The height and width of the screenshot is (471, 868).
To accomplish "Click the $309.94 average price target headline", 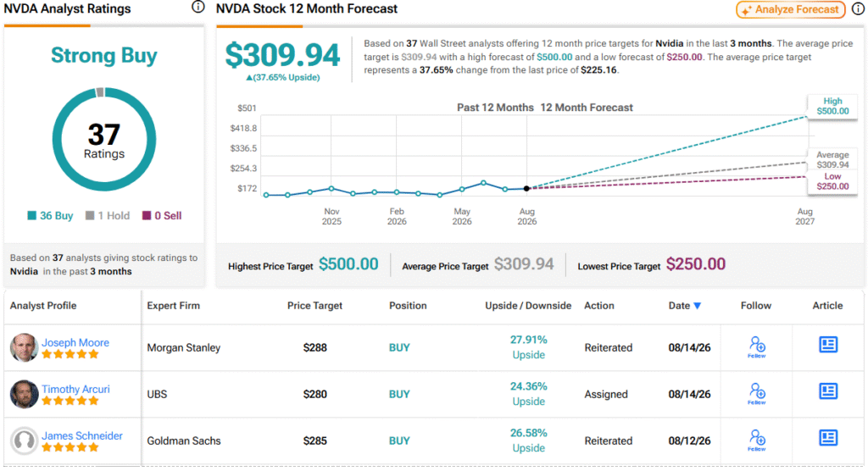I will [282, 55].
